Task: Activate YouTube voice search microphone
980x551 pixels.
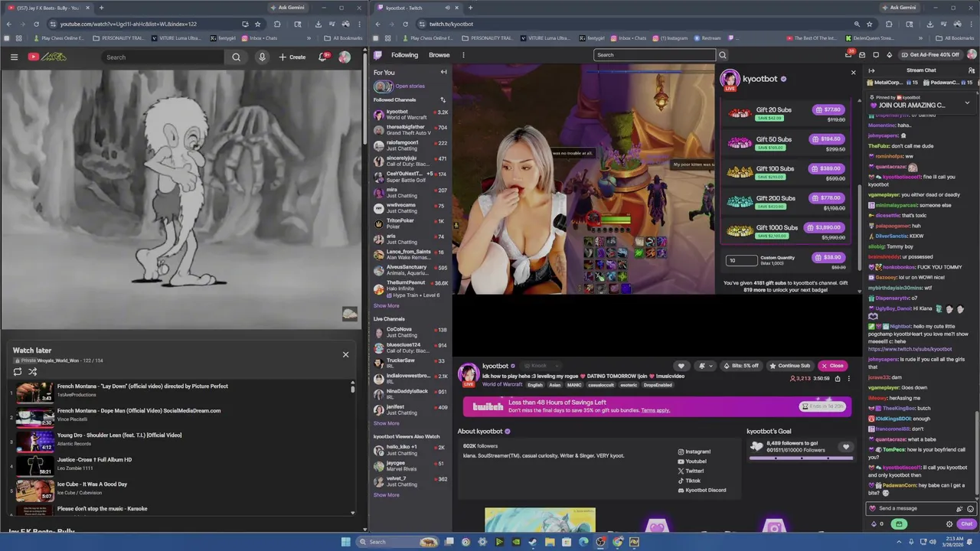Action: click(x=262, y=57)
